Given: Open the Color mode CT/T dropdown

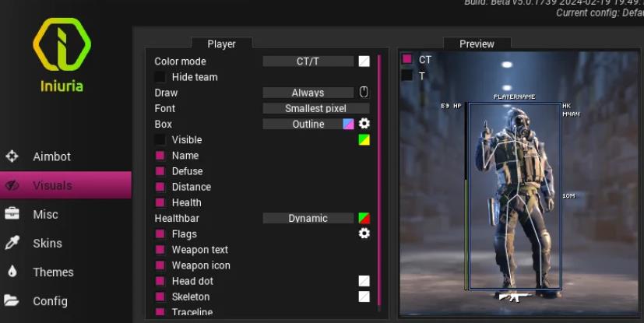Looking at the screenshot, I should [x=308, y=61].
